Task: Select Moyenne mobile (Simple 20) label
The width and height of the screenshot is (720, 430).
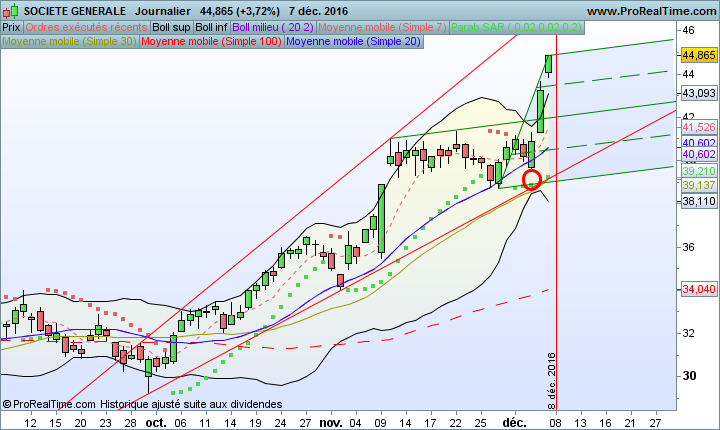Action: pyautogui.click(x=353, y=42)
